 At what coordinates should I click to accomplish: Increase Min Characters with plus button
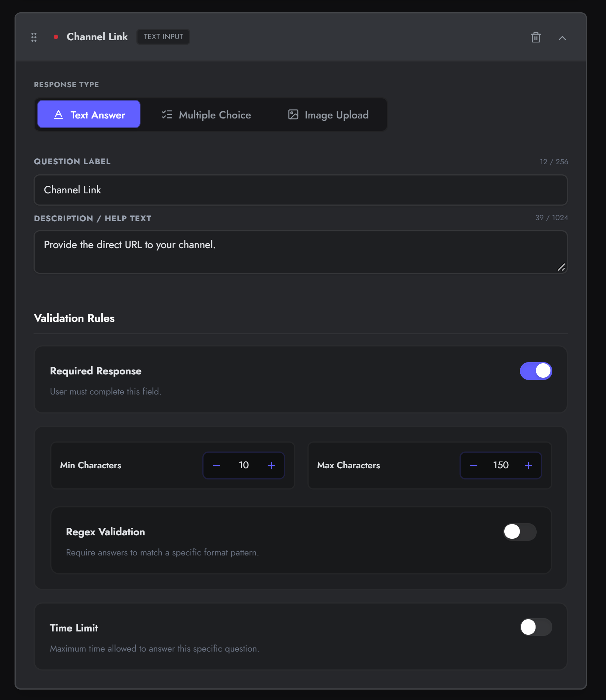point(271,466)
